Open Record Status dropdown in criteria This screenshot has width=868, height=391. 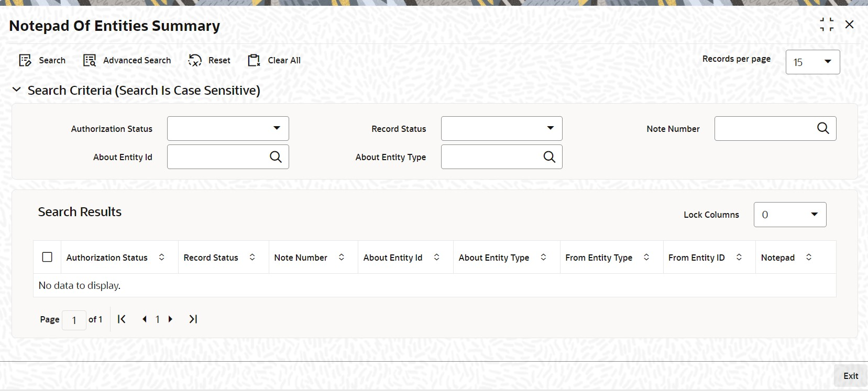tap(501, 128)
